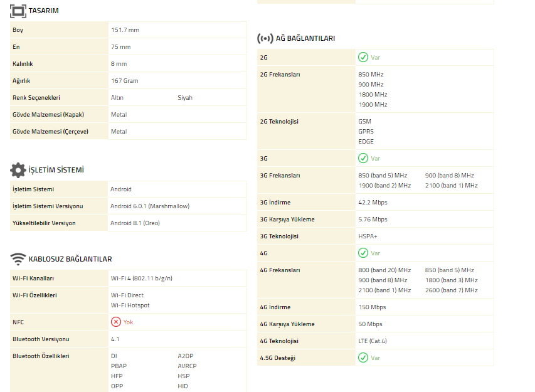Click the 150 Mbps 4G download value
The width and height of the screenshot is (535, 392).
pyautogui.click(x=373, y=307)
